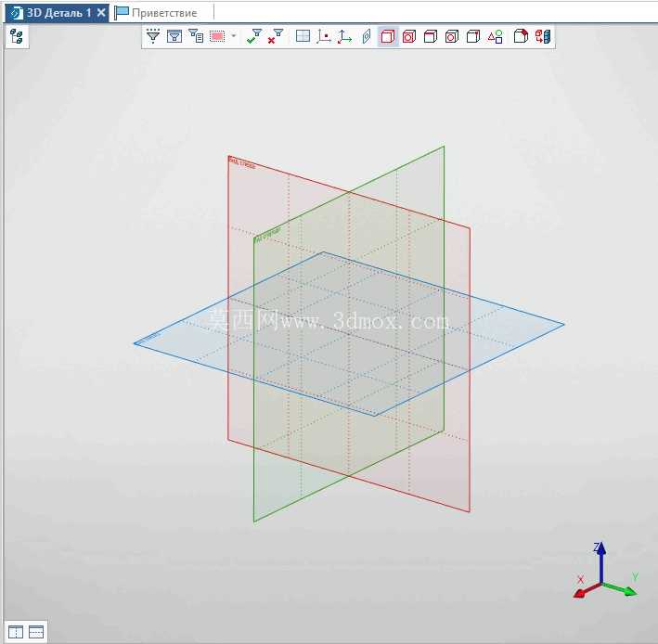Toggle coordinate system filter icon

coord(345,36)
